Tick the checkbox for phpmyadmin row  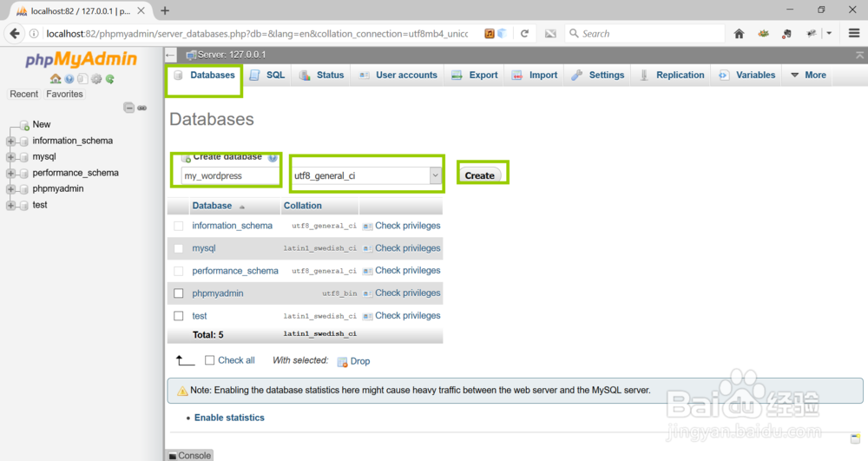178,293
